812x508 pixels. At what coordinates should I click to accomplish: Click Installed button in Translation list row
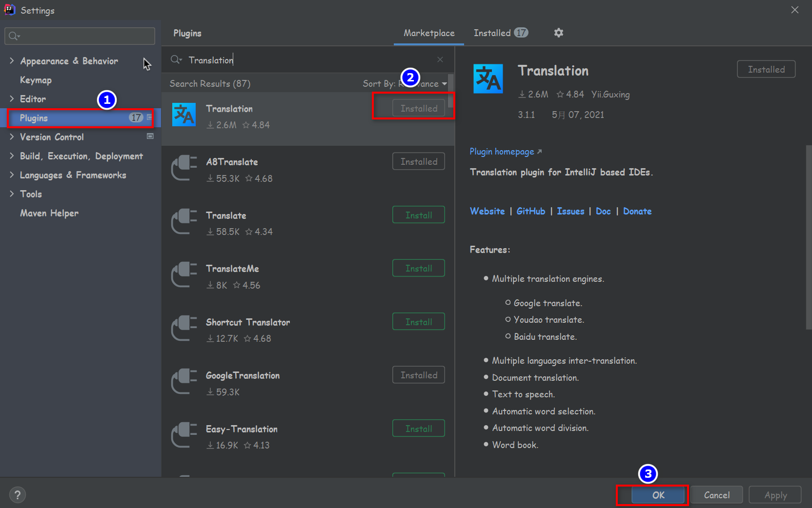(419, 108)
